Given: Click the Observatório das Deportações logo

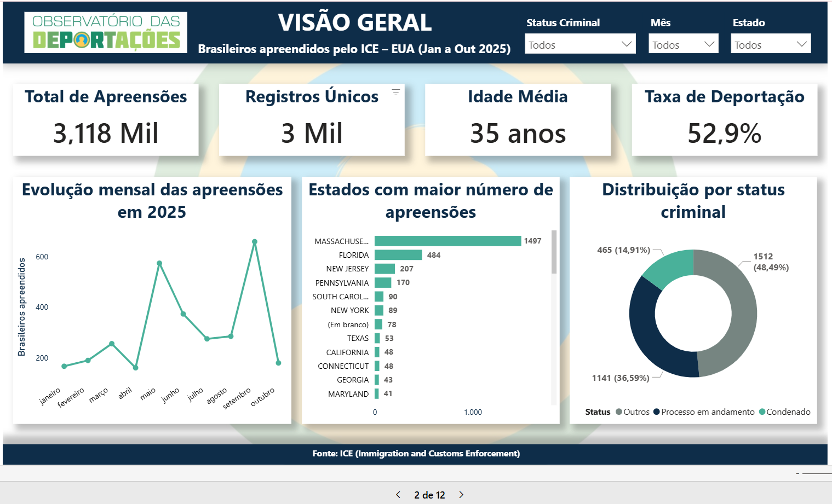Looking at the screenshot, I should (x=106, y=32).
